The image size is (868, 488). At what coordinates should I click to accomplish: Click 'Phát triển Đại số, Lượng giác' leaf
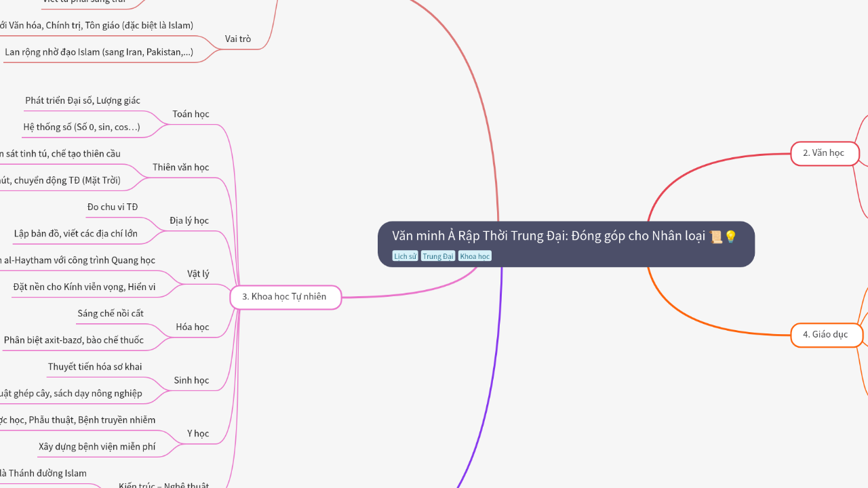click(83, 101)
